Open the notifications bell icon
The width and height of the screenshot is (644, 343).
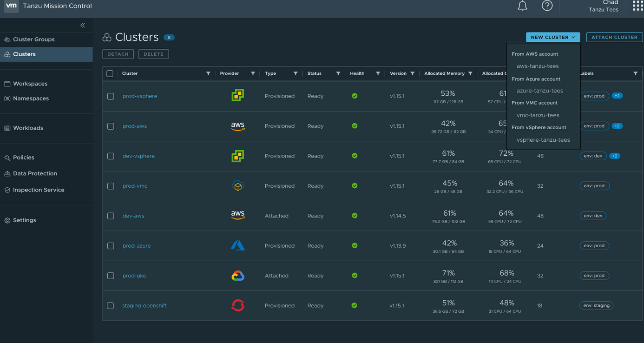coord(522,6)
